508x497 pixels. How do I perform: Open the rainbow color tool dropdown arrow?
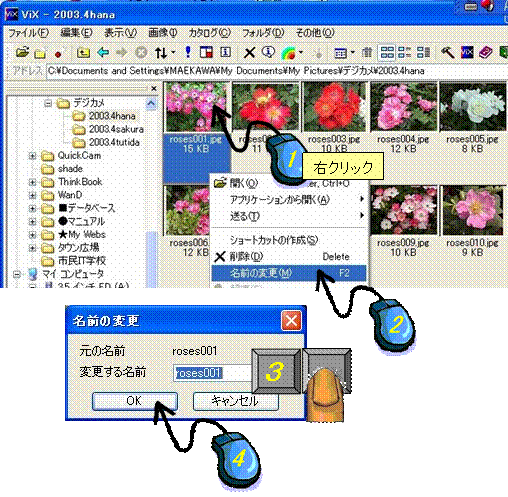pos(301,52)
